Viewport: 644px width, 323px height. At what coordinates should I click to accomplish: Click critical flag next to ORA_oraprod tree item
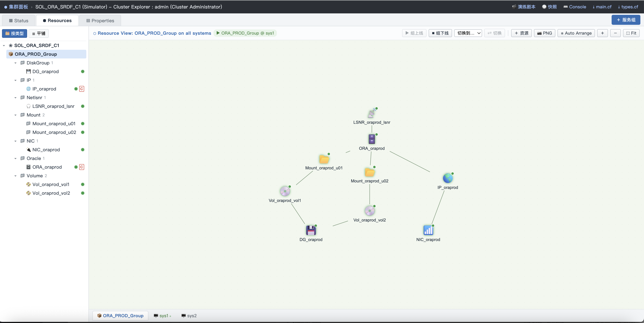pyautogui.click(x=81, y=167)
